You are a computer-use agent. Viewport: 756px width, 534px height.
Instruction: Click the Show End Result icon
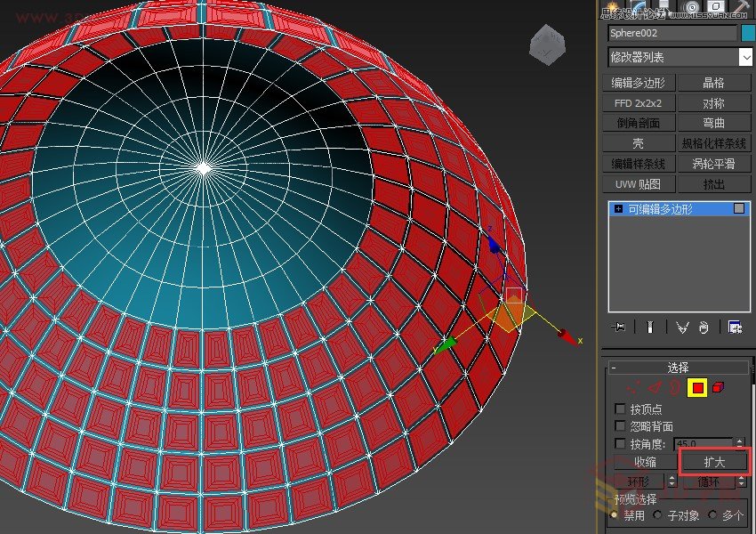coord(650,327)
